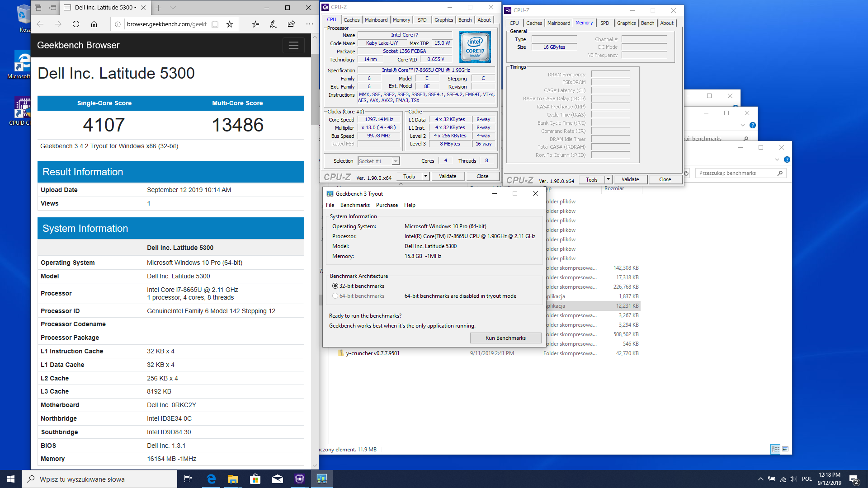This screenshot has height=488, width=868.
Task: Open Geekbench File menu
Action: (330, 205)
